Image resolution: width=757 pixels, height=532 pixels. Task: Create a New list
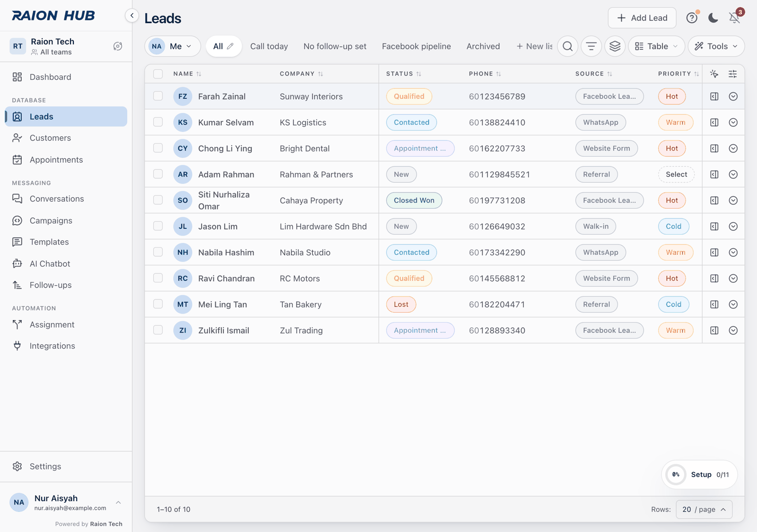coord(534,46)
